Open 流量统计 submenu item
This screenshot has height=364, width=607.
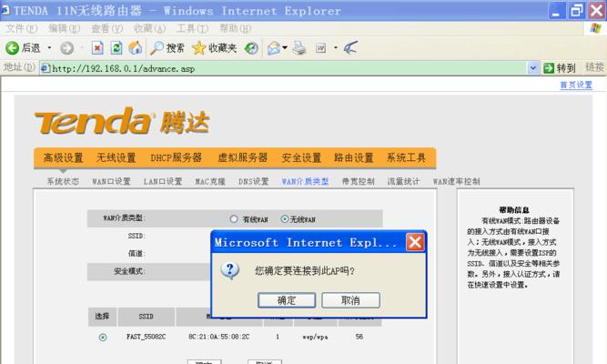403,181
